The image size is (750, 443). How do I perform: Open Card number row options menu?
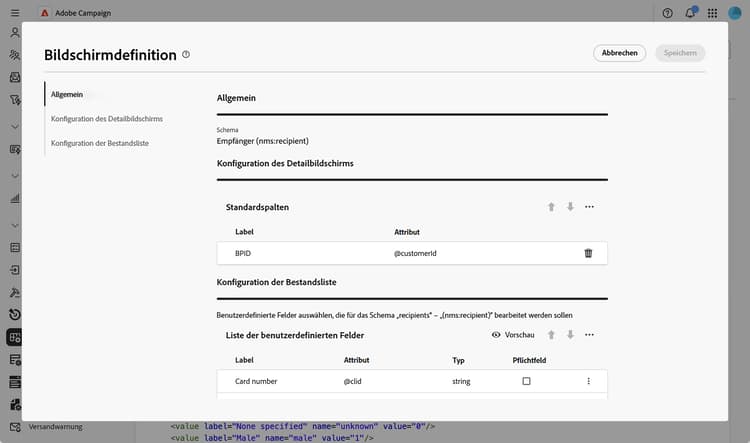click(x=588, y=381)
